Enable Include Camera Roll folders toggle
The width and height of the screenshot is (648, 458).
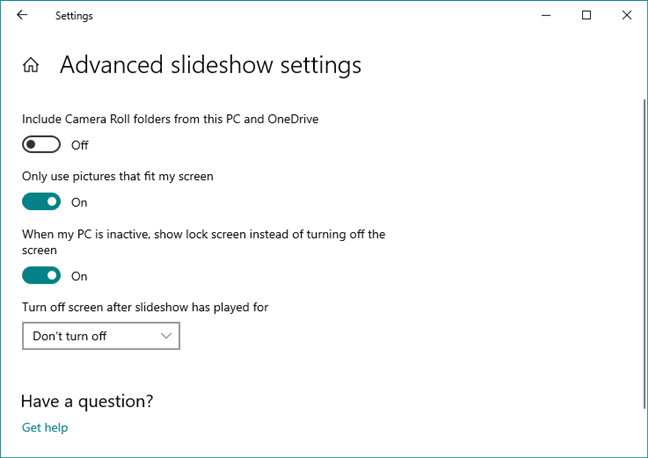click(x=41, y=145)
